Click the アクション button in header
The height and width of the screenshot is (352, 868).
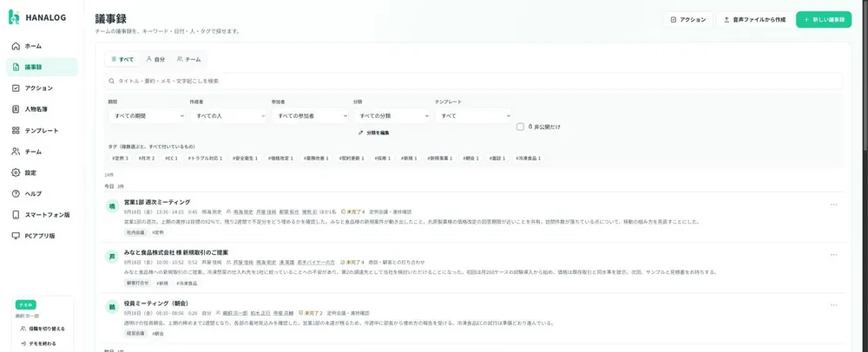pos(688,19)
